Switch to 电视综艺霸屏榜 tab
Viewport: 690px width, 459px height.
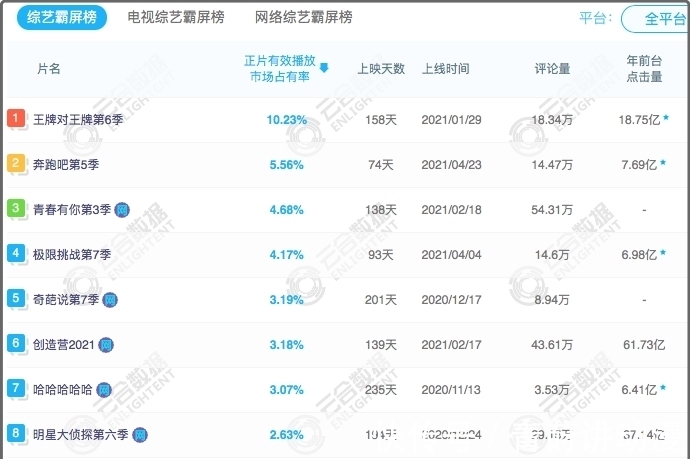(176, 17)
